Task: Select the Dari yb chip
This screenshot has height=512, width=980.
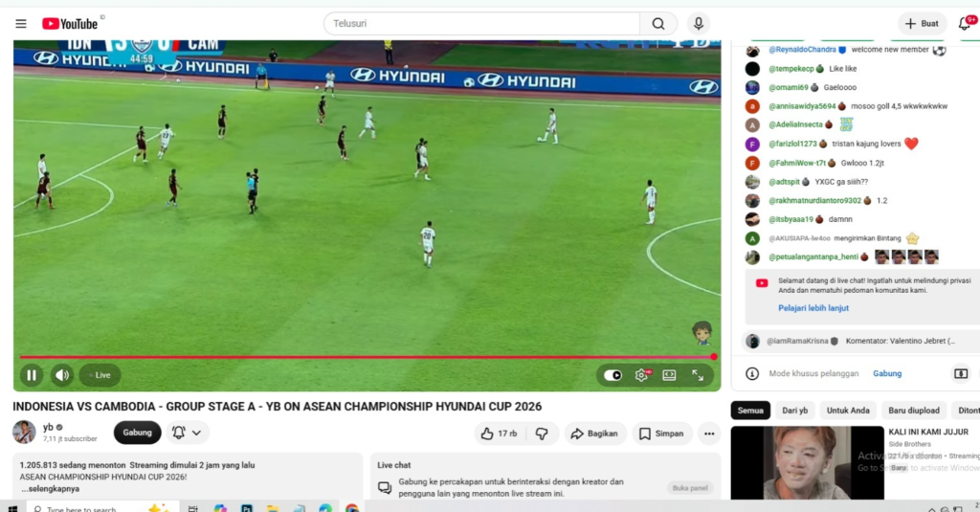Action: (x=795, y=411)
